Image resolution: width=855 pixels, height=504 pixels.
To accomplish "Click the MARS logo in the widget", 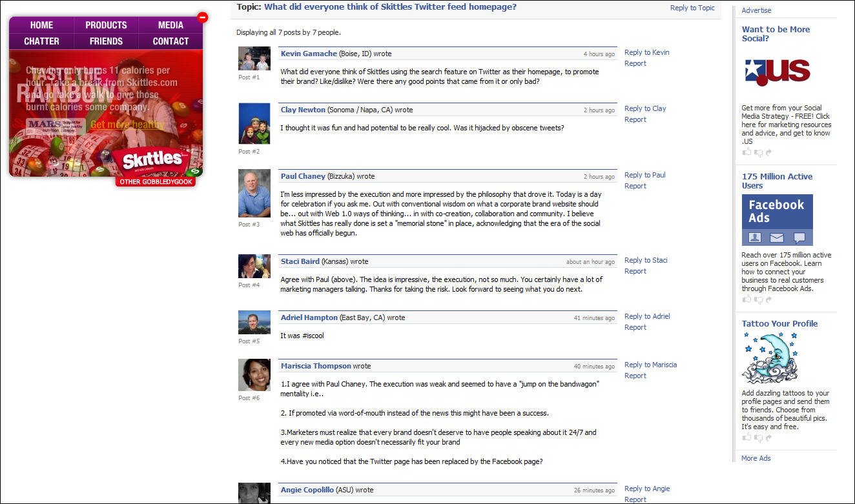I will (56, 126).
